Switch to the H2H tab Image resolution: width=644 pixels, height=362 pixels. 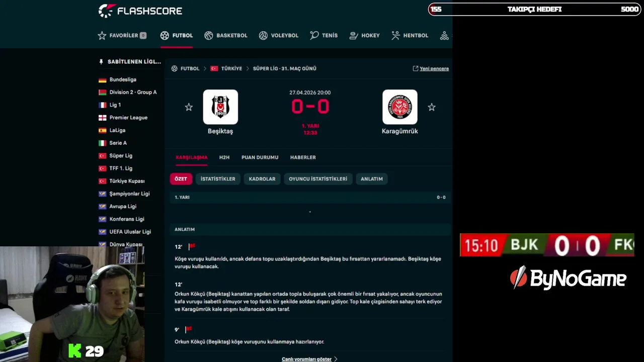click(x=224, y=157)
